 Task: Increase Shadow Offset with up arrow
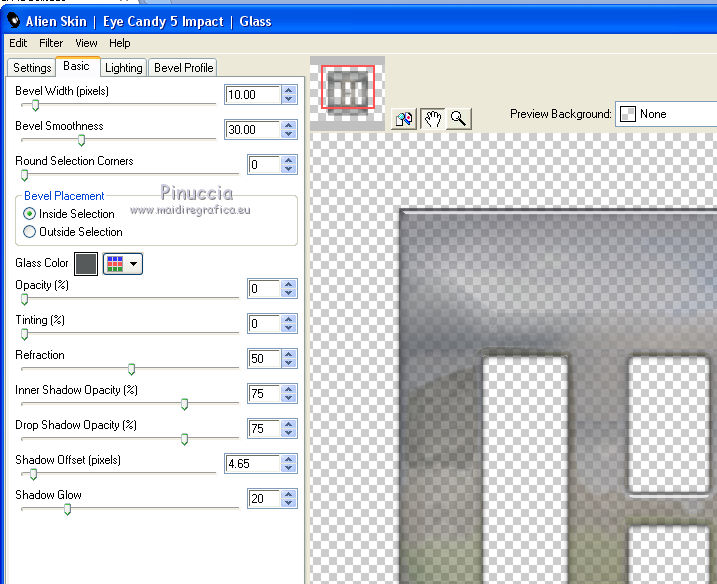(289, 459)
